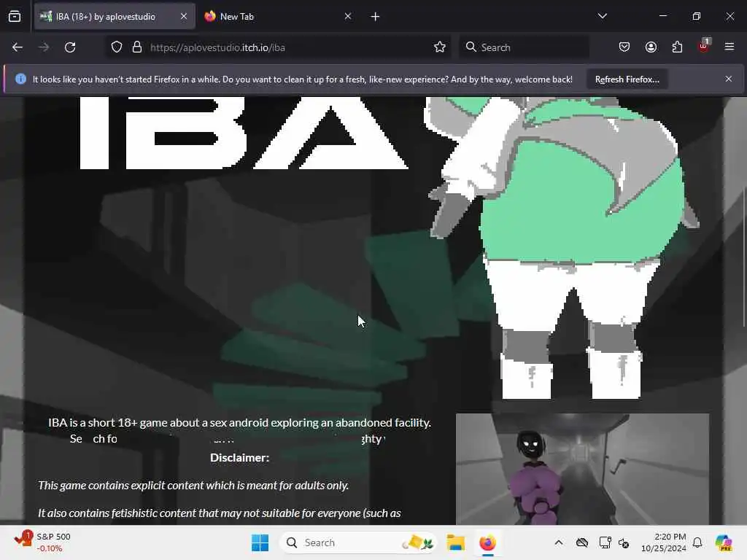Expand the list all tabs chevron
This screenshot has width=747, height=560.
(x=602, y=16)
